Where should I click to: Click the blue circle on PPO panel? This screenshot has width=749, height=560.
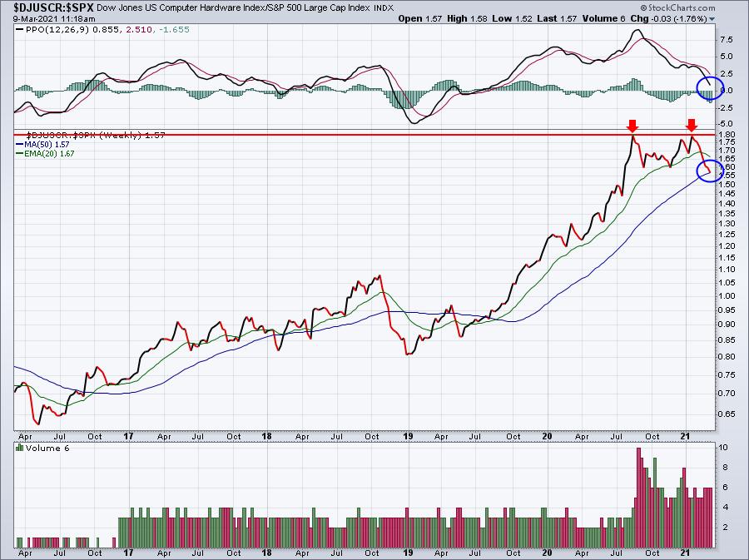[x=711, y=88]
